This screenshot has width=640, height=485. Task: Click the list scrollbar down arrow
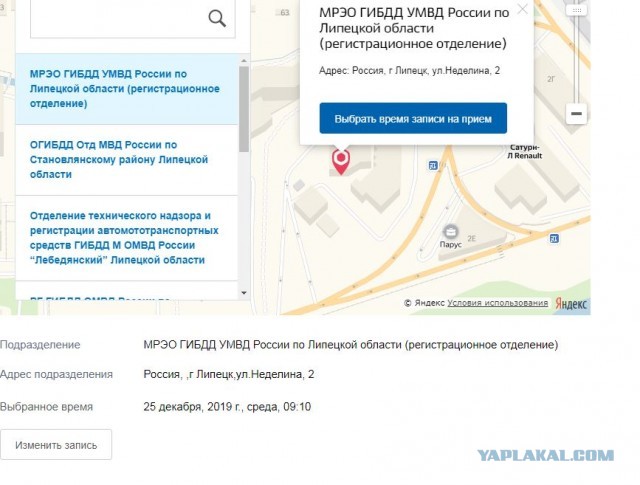[244, 293]
